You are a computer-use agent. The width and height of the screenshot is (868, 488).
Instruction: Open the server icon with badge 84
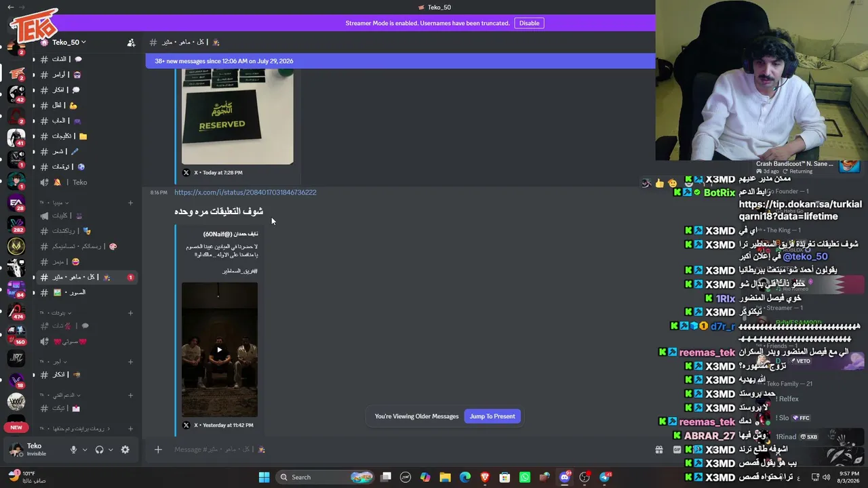(16, 289)
